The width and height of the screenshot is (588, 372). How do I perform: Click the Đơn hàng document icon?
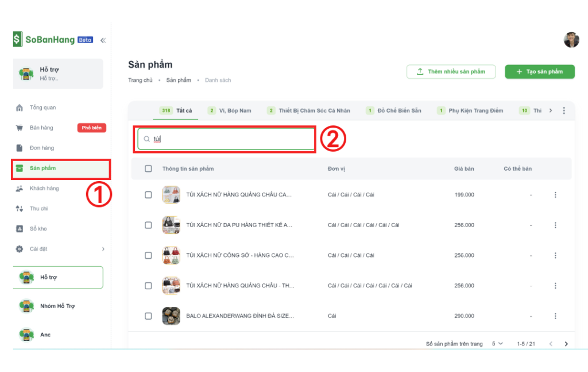pos(20,148)
